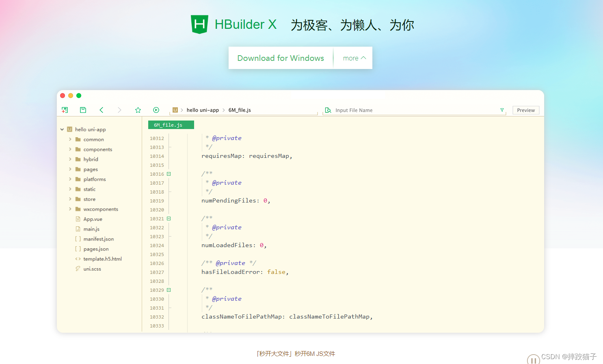Go forward with the right arrow icon

coord(119,110)
